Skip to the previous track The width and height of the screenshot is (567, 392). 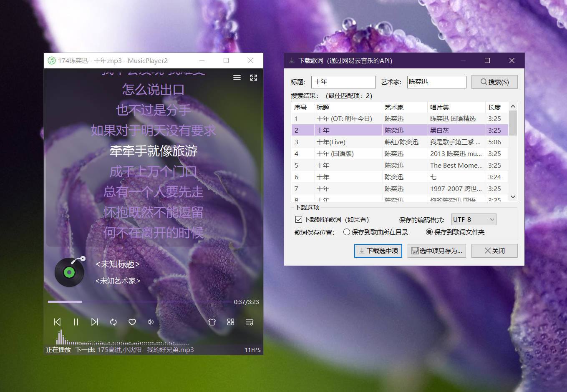pos(57,322)
